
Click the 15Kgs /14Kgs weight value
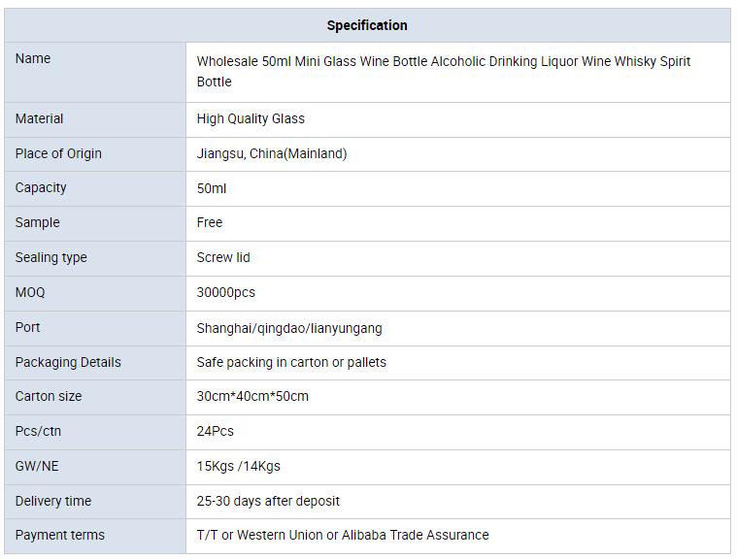click(x=238, y=466)
